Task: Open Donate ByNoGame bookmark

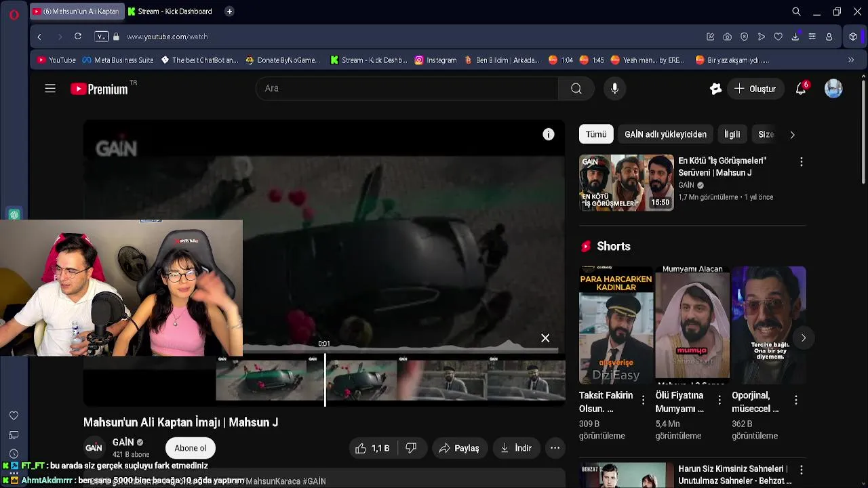Action: pos(283,60)
